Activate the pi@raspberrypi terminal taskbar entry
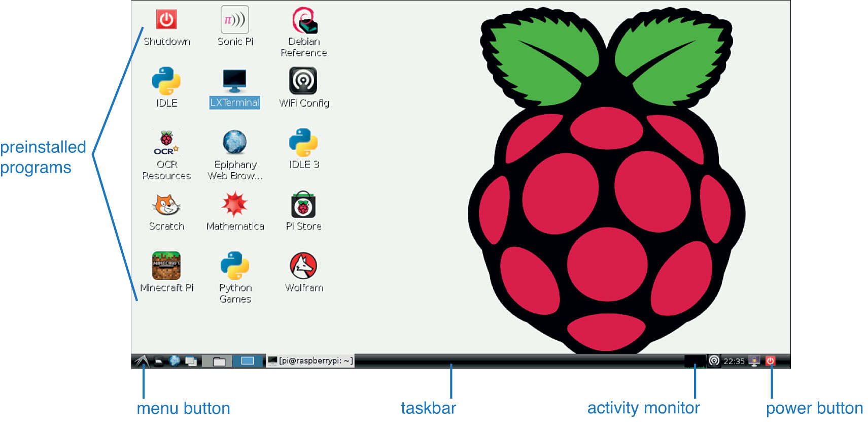 [x=310, y=361]
